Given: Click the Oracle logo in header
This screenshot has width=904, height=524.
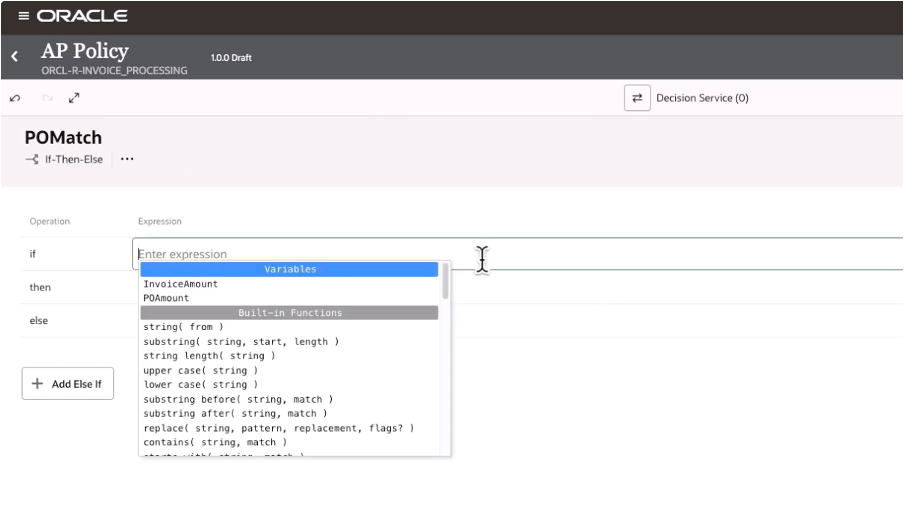Looking at the screenshot, I should 82,16.
